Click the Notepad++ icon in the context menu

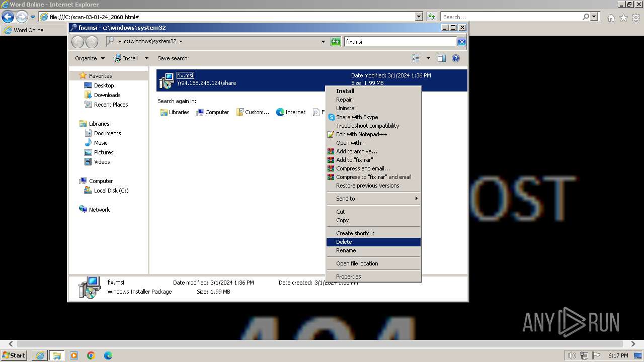tap(331, 134)
